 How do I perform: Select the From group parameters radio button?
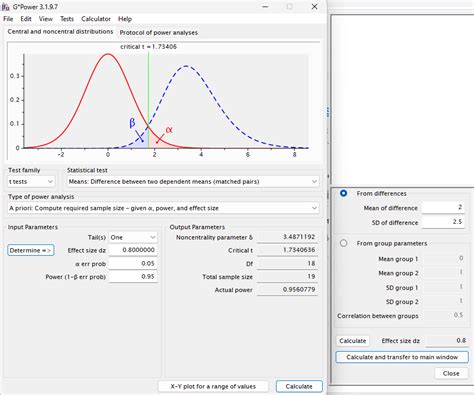[x=343, y=243]
